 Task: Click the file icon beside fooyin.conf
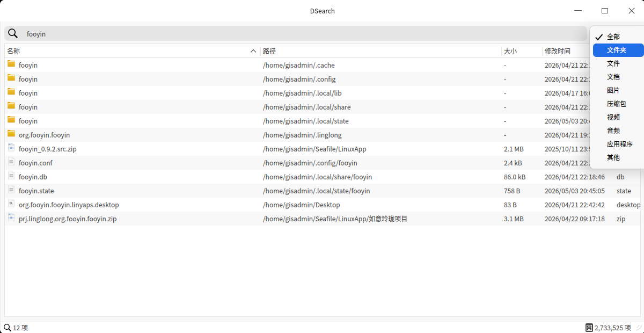click(x=11, y=162)
